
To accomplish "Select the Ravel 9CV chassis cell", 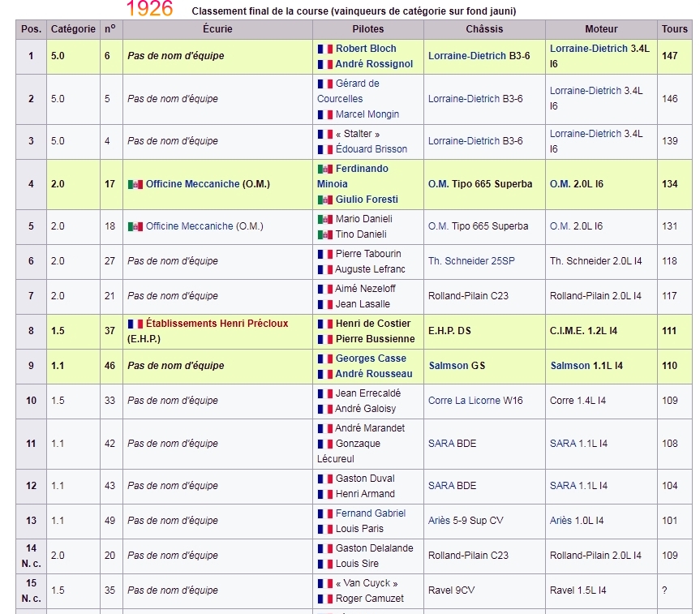I will 484,590.
